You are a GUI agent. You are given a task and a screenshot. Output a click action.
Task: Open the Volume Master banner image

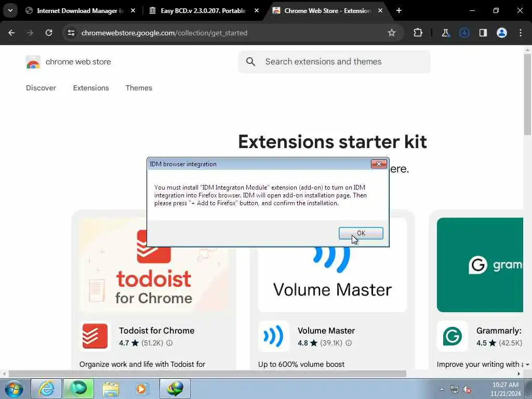point(332,279)
